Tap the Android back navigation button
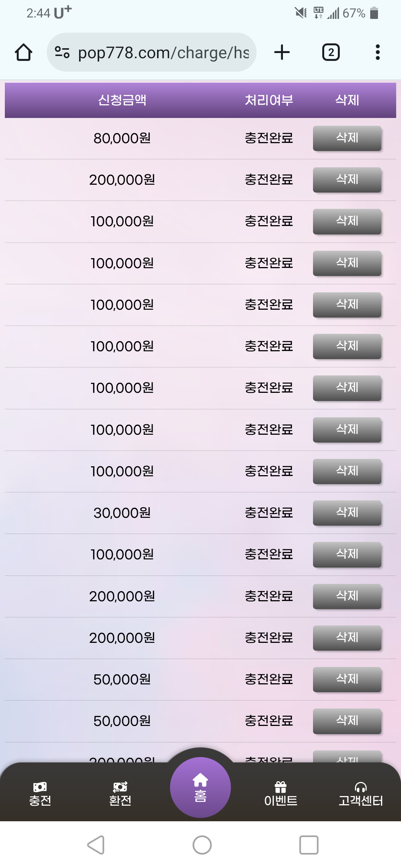 click(x=96, y=845)
